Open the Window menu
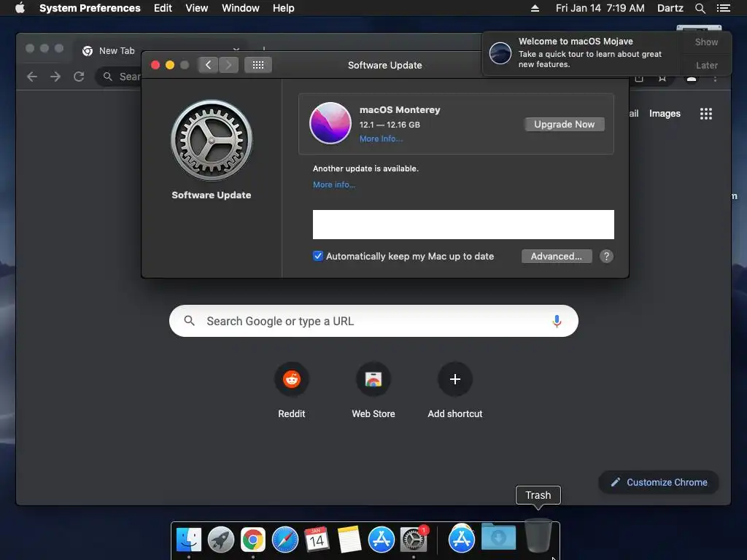Viewport: 747px width, 560px height. click(x=241, y=8)
